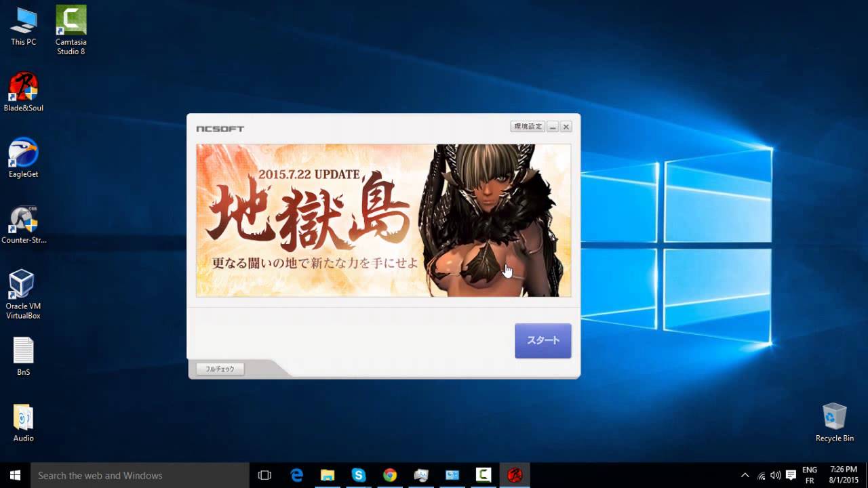The width and height of the screenshot is (868, 488).
Task: Click the 地獄島 update banner image
Action: (x=383, y=220)
